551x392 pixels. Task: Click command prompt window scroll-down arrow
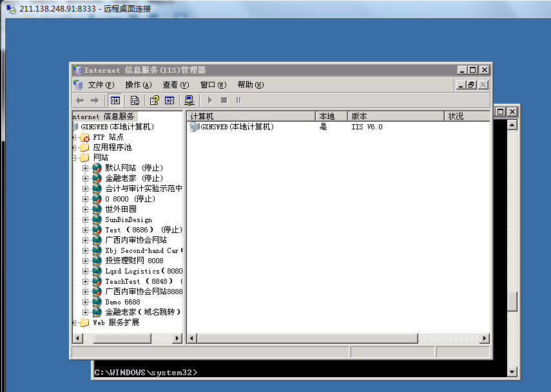tap(512, 372)
